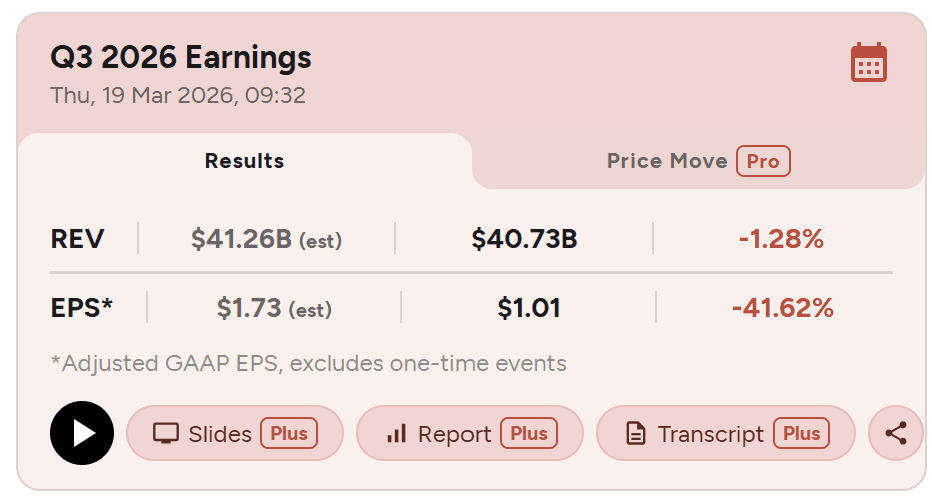This screenshot has width=932, height=496.
Task: Click the $1.01 actual EPS value
Action: pos(529,308)
